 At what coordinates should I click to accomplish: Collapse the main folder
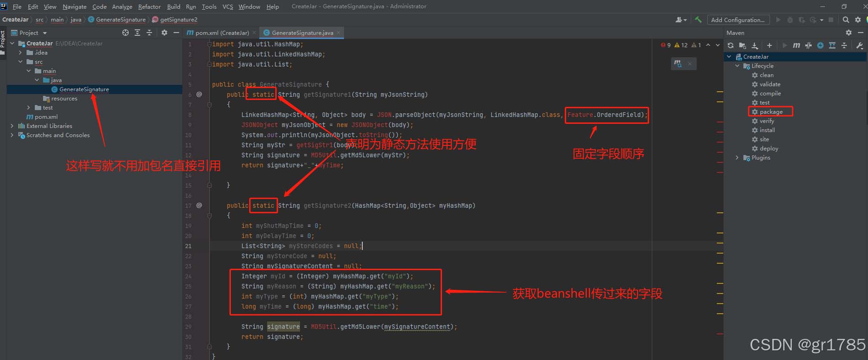point(28,71)
